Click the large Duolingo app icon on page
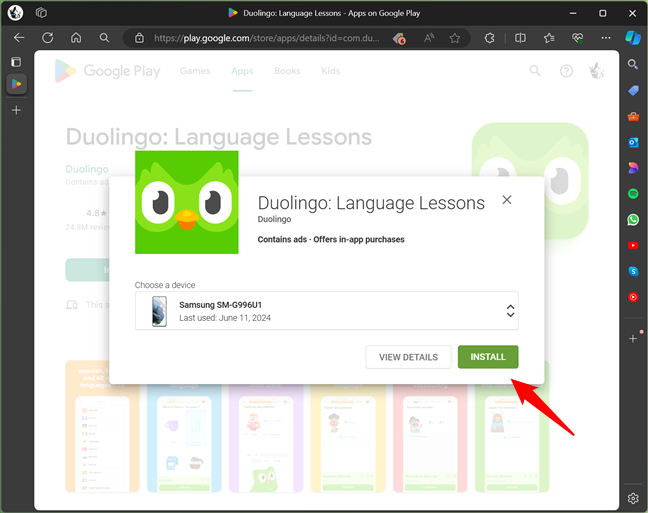The image size is (648, 513). pyautogui.click(x=530, y=181)
